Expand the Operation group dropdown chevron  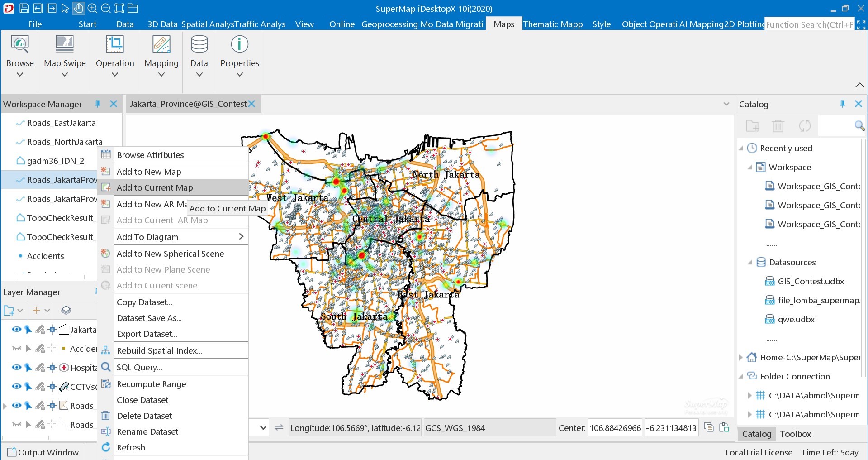tap(115, 74)
